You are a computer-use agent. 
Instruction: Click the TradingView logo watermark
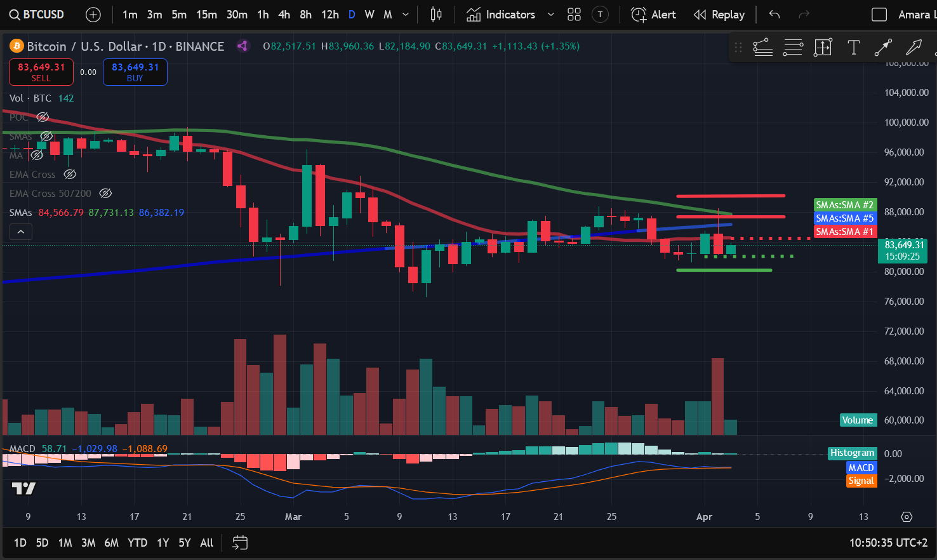(24, 488)
